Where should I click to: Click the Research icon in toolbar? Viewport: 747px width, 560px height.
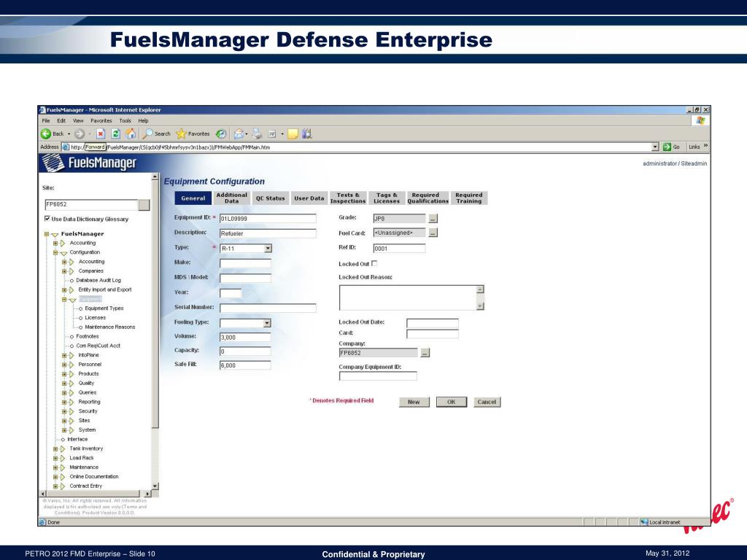[x=307, y=134]
